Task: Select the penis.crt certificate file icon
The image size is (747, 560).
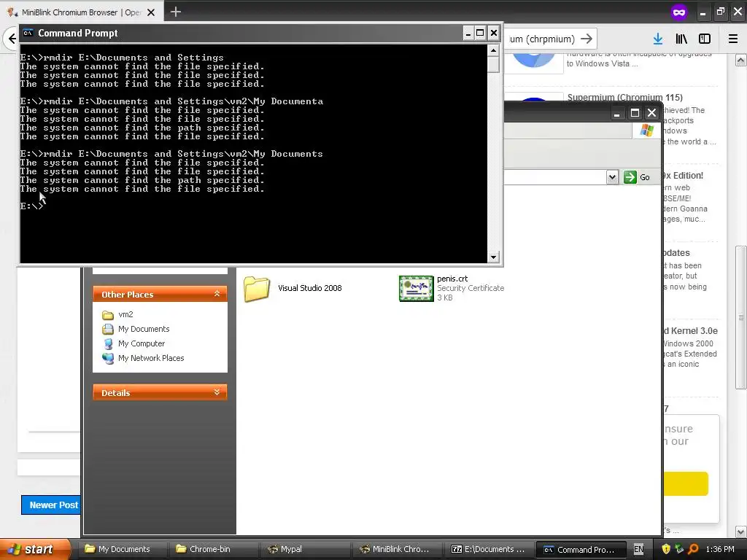Action: pyautogui.click(x=416, y=289)
